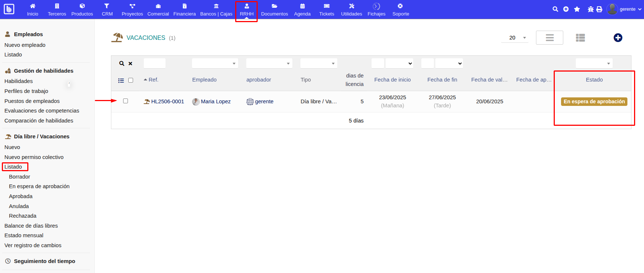This screenshot has width=644, height=273.
Task: Click the bug report icon in header
Action: (x=591, y=9)
